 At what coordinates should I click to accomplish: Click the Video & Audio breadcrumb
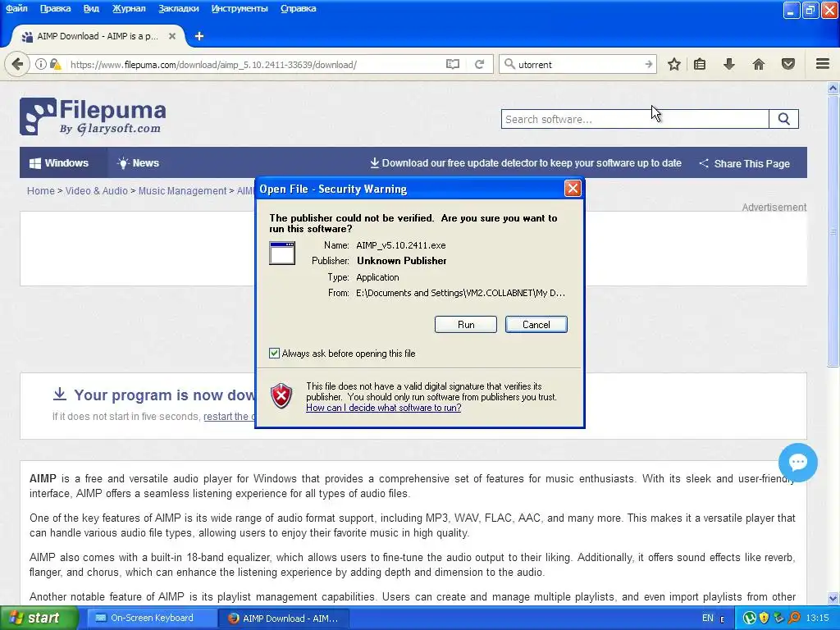click(97, 190)
